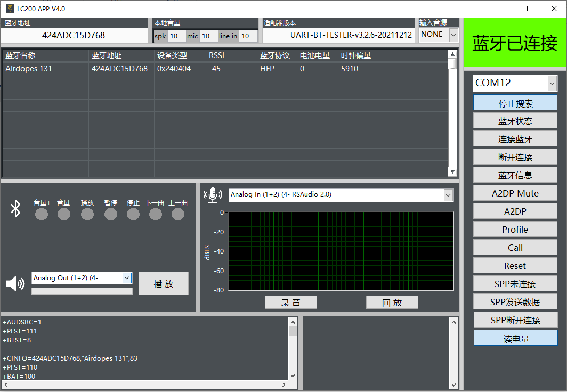Viewport: 567px width, 392px height.
Task: Click the speaker output icon
Action: pos(15,283)
